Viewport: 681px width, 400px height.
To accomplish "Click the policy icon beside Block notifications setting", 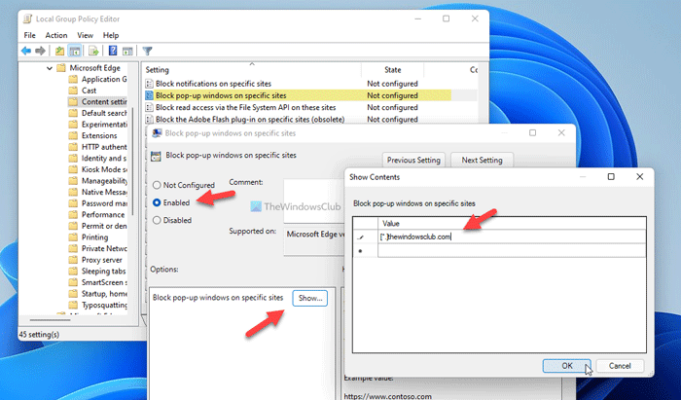I will [x=149, y=83].
